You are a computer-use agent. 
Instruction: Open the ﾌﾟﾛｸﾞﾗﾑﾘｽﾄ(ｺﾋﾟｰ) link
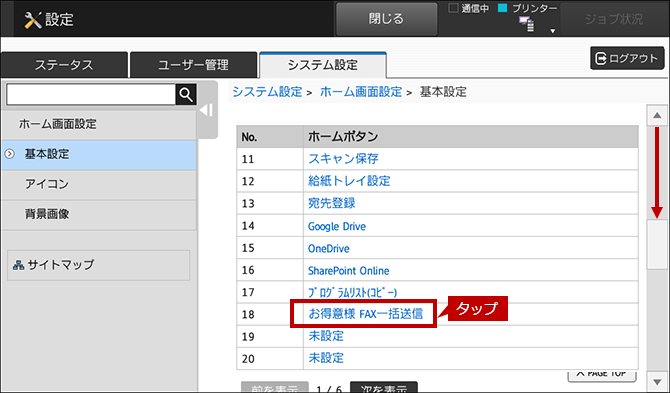point(353,293)
